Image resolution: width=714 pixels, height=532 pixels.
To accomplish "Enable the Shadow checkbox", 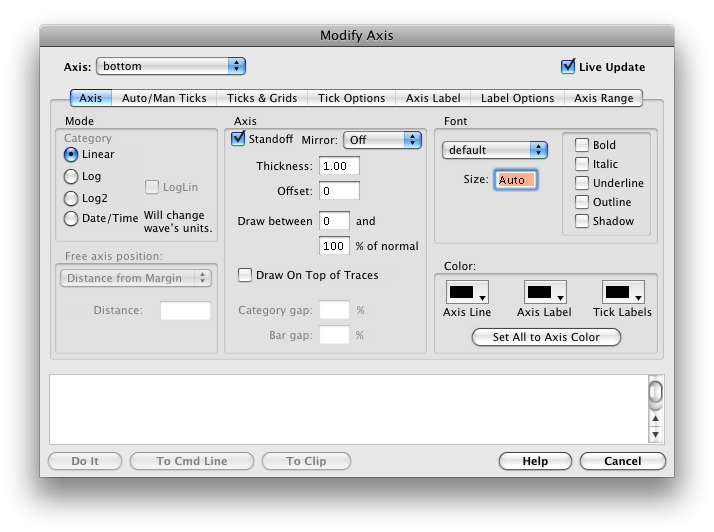I will click(x=581, y=221).
